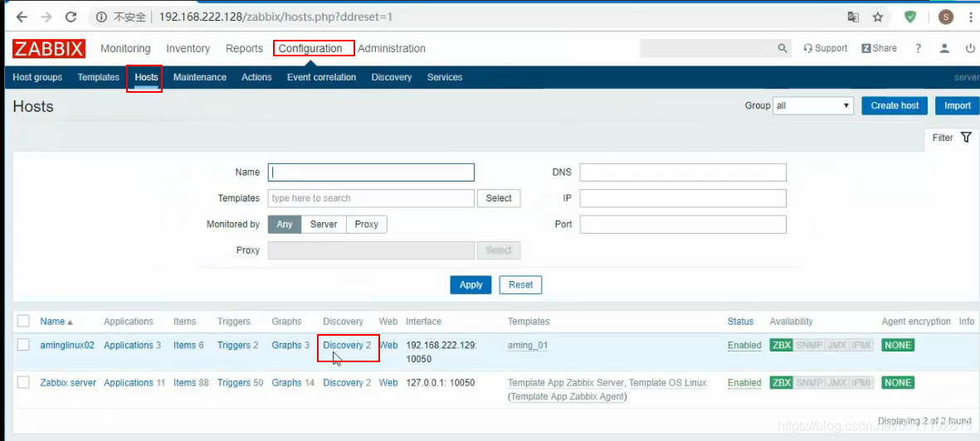
Task: Click the search magnifier icon
Action: [782, 48]
